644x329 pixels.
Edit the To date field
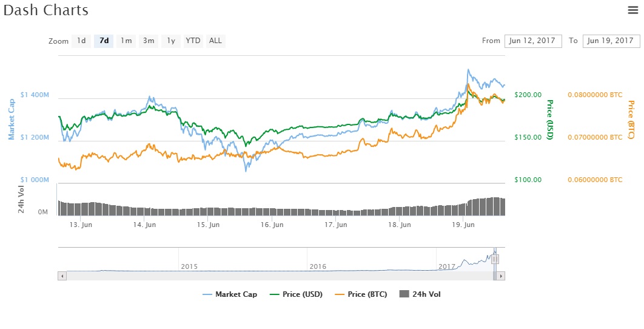[611, 41]
